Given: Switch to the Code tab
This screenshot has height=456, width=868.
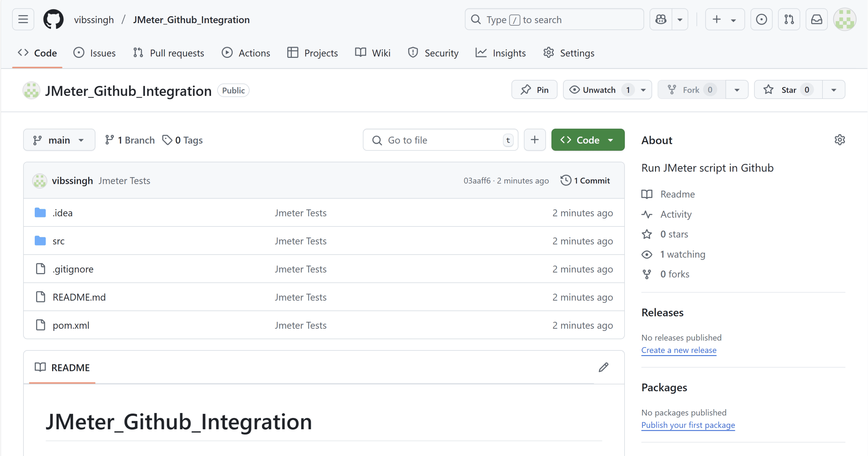Looking at the screenshot, I should (37, 53).
